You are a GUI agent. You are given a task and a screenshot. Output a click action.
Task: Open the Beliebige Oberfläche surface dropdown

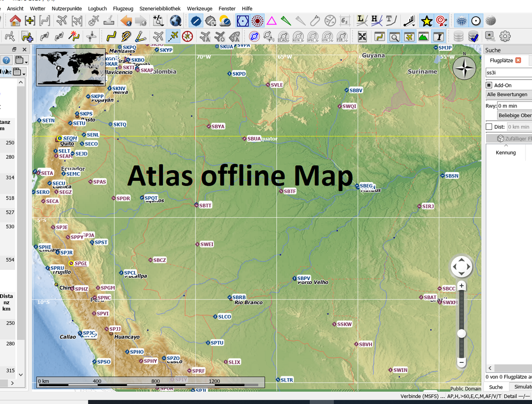tap(515, 115)
